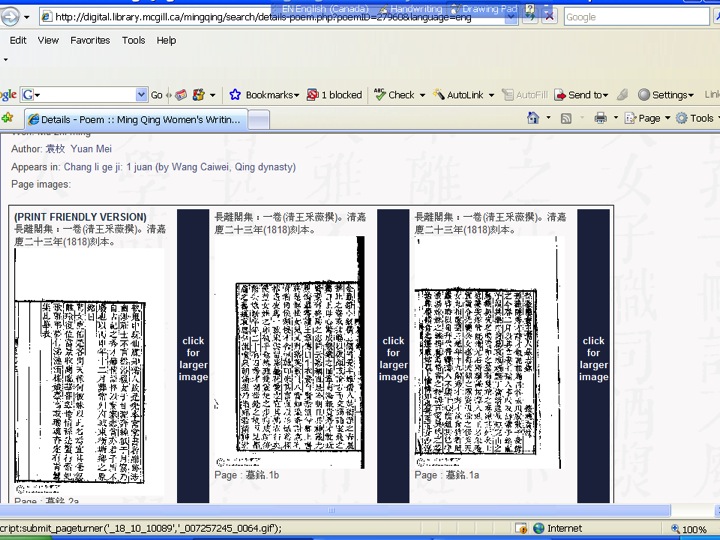Click the Home icon in command bar

point(533,118)
